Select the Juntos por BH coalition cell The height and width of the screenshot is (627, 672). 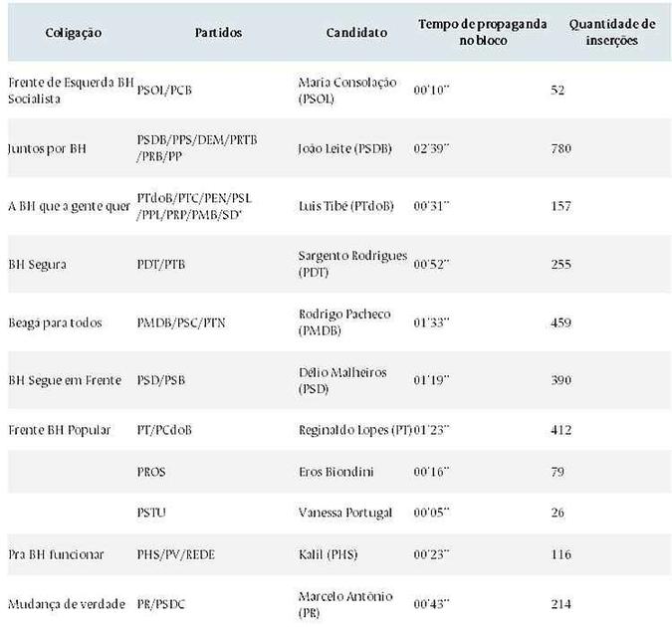(x=47, y=148)
